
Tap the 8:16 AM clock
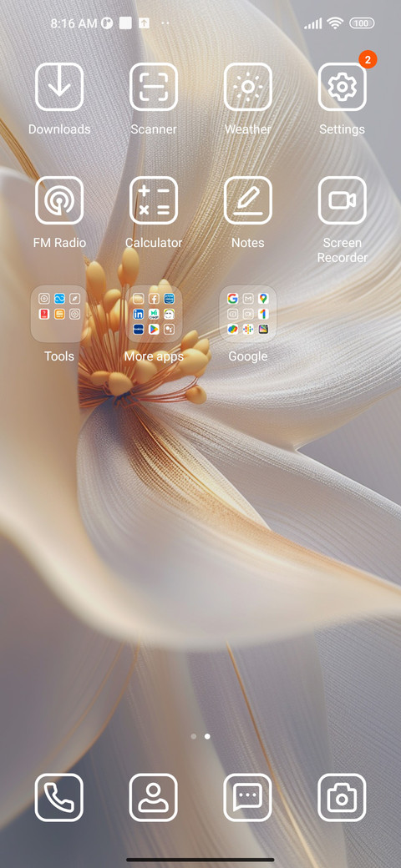[x=74, y=23]
